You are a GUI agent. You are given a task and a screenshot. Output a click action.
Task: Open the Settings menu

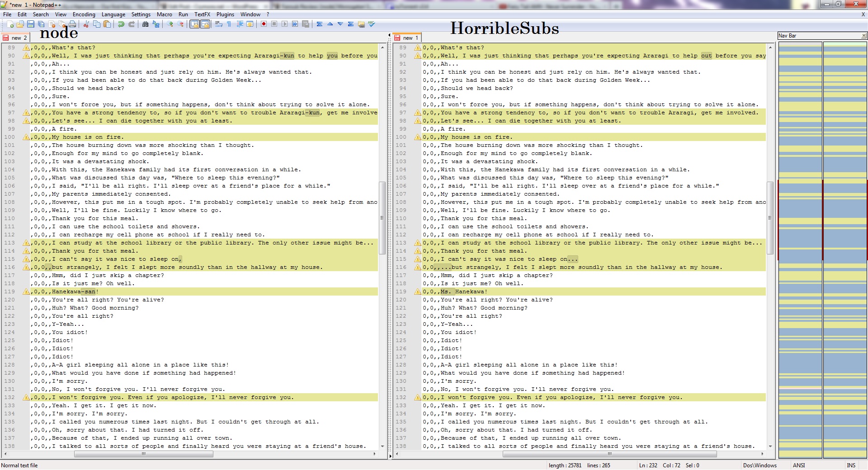(141, 14)
